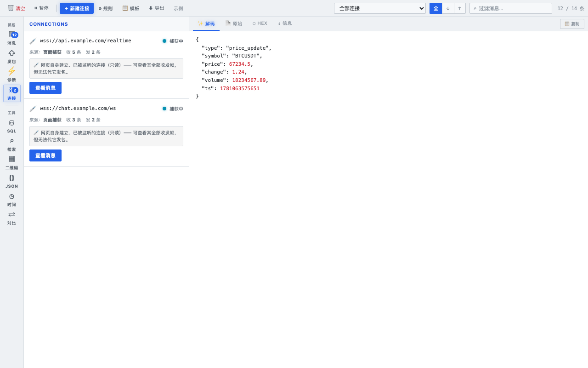
Task: Switch to the 解码 decode tab
Action: pyautogui.click(x=206, y=23)
